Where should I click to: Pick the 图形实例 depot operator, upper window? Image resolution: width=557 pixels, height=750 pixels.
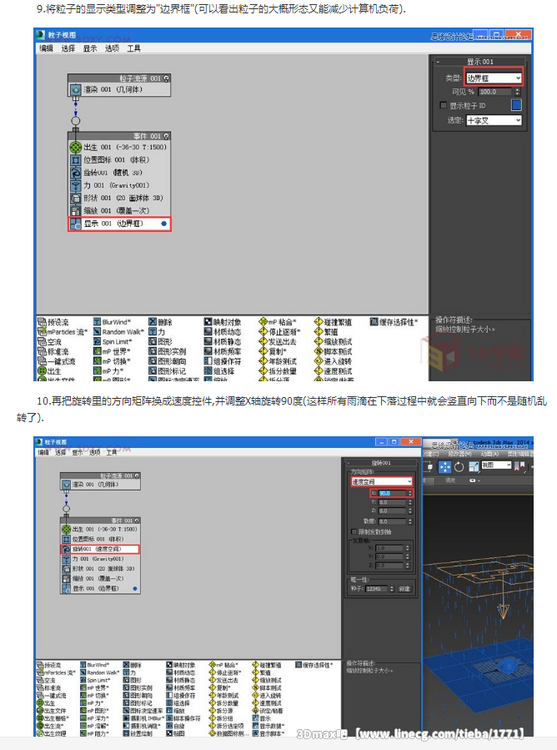(167, 352)
